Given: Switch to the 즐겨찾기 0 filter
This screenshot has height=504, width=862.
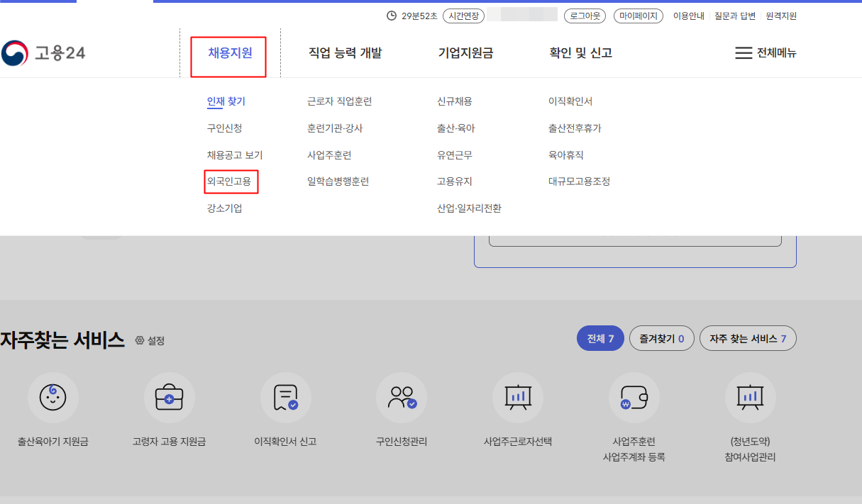Looking at the screenshot, I should click(x=661, y=339).
